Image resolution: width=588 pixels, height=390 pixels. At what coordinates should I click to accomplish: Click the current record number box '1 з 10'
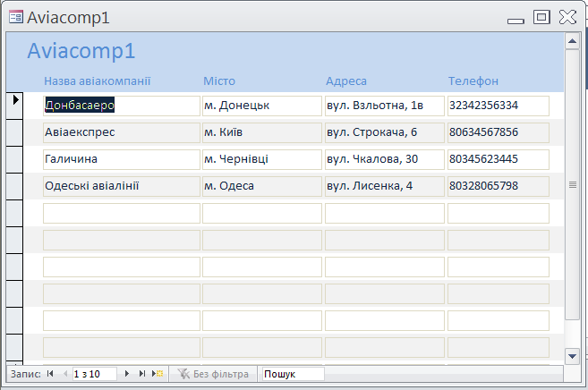[x=94, y=374]
